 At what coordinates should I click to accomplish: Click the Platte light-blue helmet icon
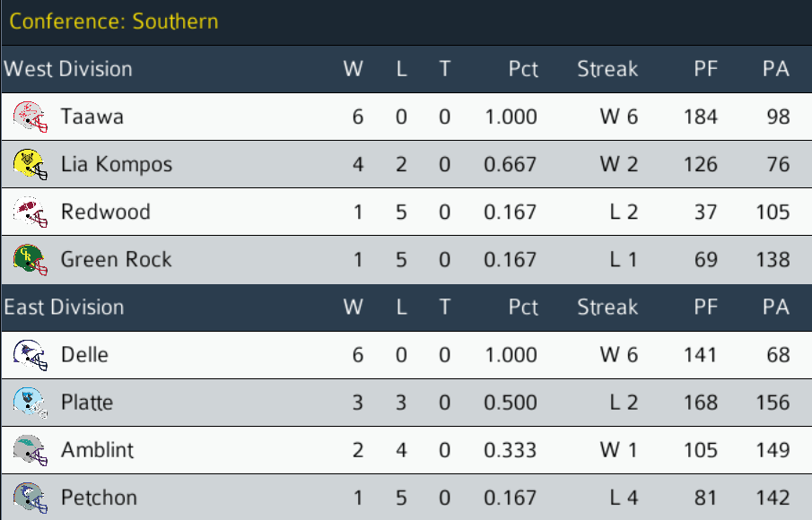[x=30, y=403]
